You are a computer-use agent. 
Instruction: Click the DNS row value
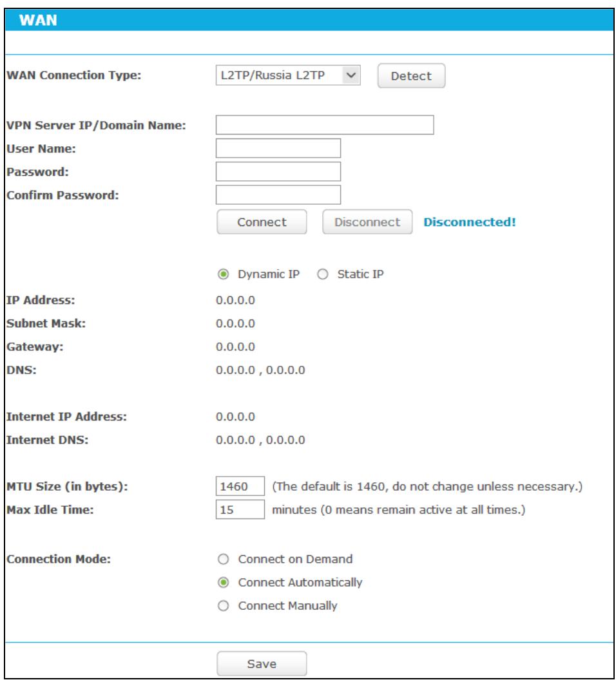tap(261, 370)
